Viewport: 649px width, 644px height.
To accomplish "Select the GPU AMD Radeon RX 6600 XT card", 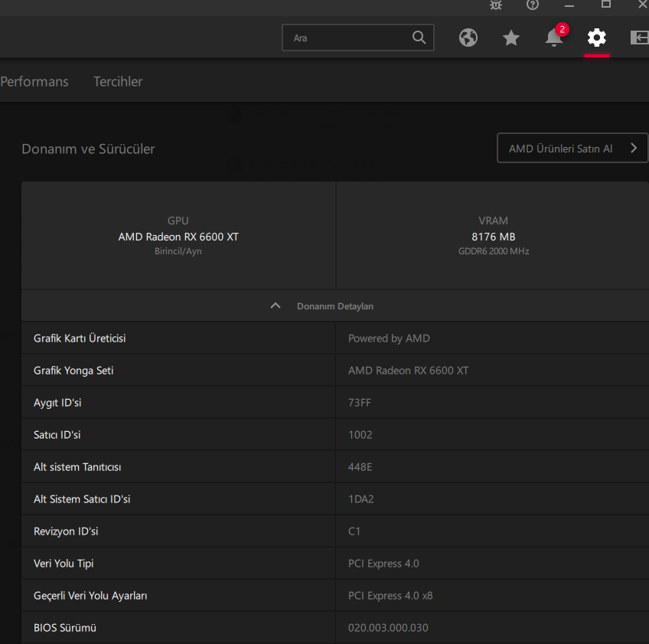I will (178, 236).
